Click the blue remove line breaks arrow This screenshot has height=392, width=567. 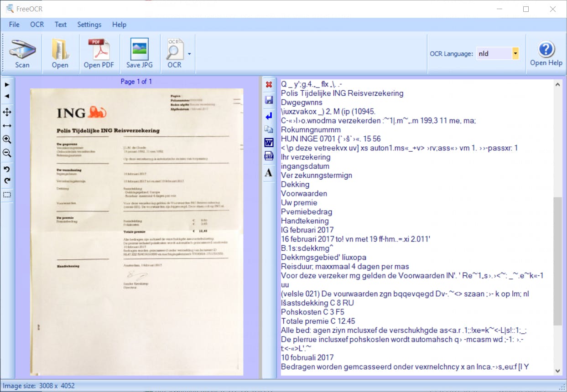[x=269, y=116]
